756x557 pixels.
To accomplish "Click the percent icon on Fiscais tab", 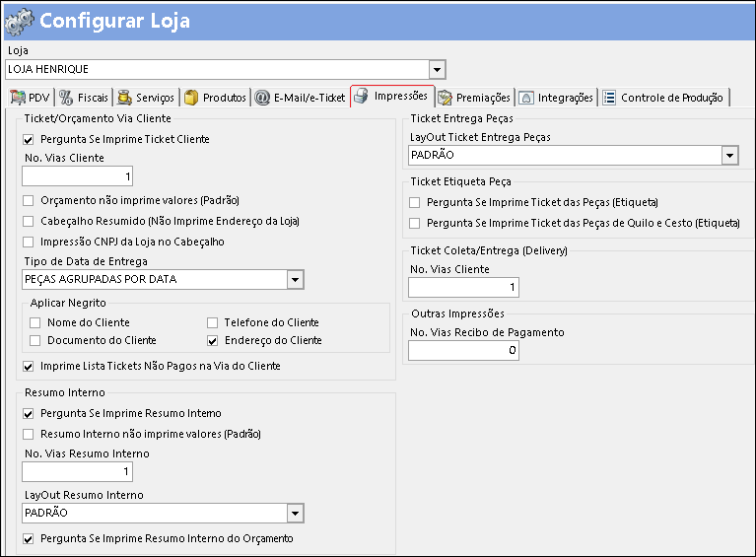I will tap(66, 98).
